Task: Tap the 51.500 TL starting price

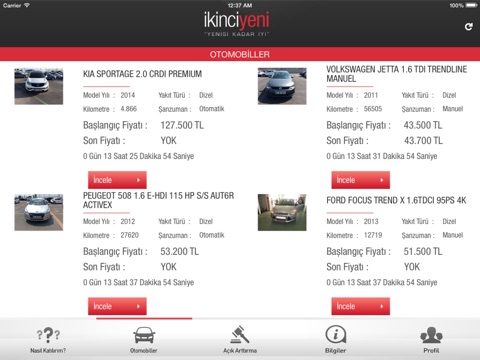Action: [x=423, y=252]
